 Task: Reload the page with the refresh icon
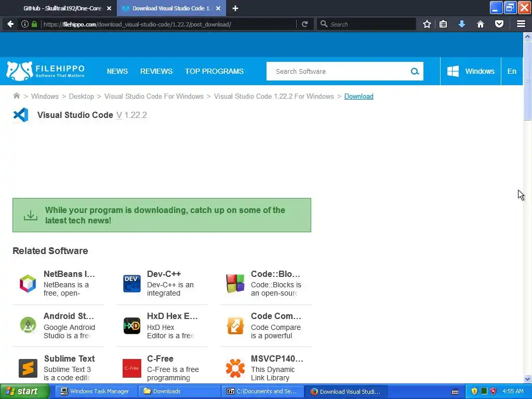coord(304,24)
